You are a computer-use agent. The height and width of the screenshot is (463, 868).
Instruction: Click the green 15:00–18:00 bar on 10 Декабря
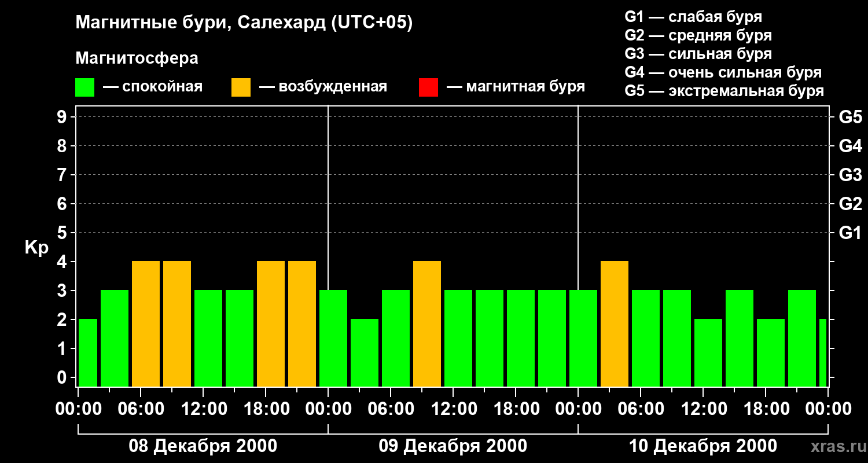(740, 338)
